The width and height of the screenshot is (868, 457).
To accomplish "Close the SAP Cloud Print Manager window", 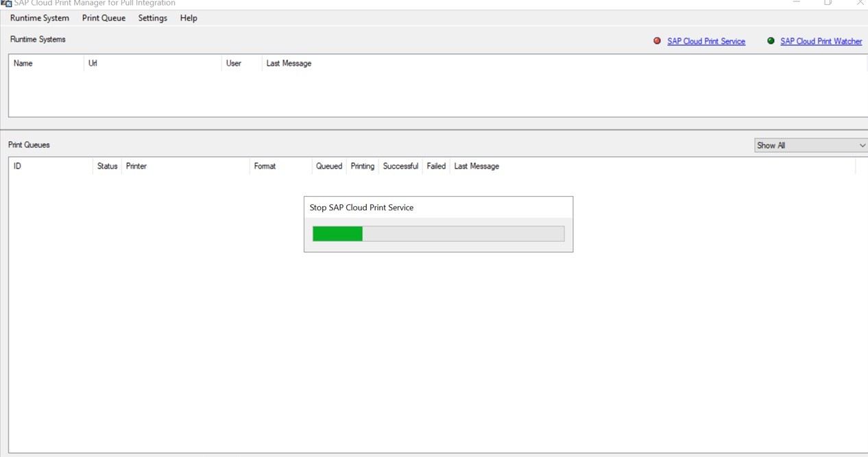I will pos(860,3).
